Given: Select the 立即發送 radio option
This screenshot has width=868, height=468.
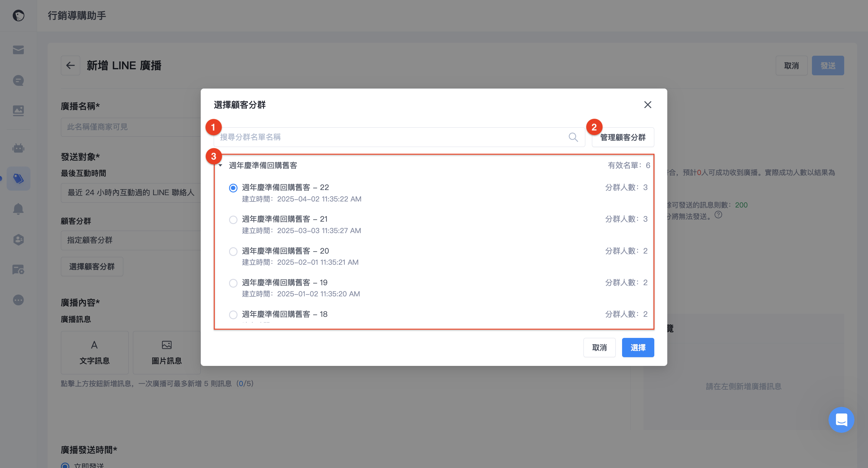Looking at the screenshot, I should (x=65, y=466).
